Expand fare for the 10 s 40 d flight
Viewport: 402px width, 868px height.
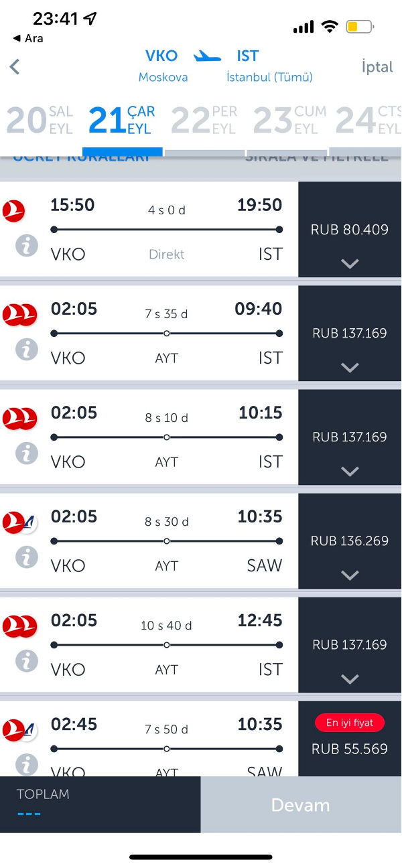coord(350,678)
